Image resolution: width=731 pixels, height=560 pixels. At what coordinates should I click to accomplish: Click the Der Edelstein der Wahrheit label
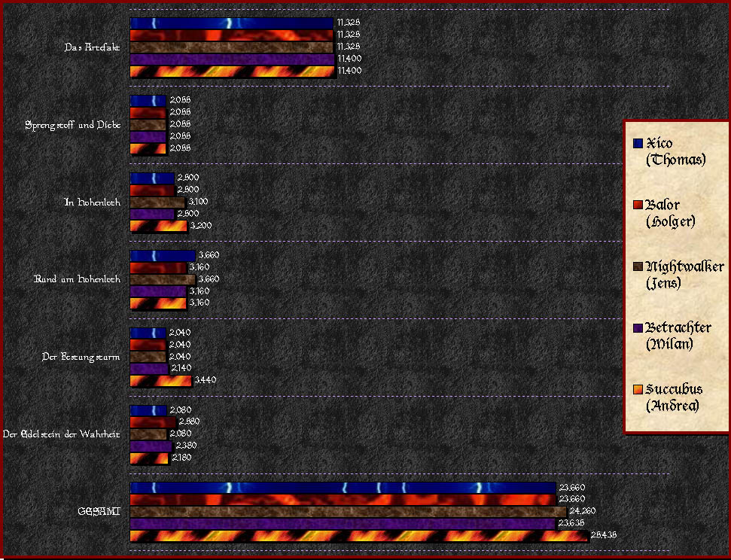pyautogui.click(x=62, y=434)
